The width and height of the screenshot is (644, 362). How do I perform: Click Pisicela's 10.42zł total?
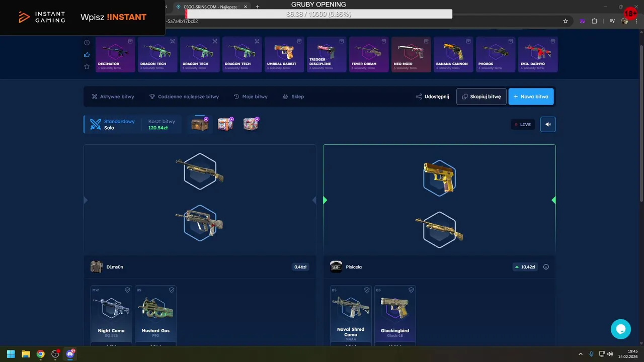click(525, 267)
